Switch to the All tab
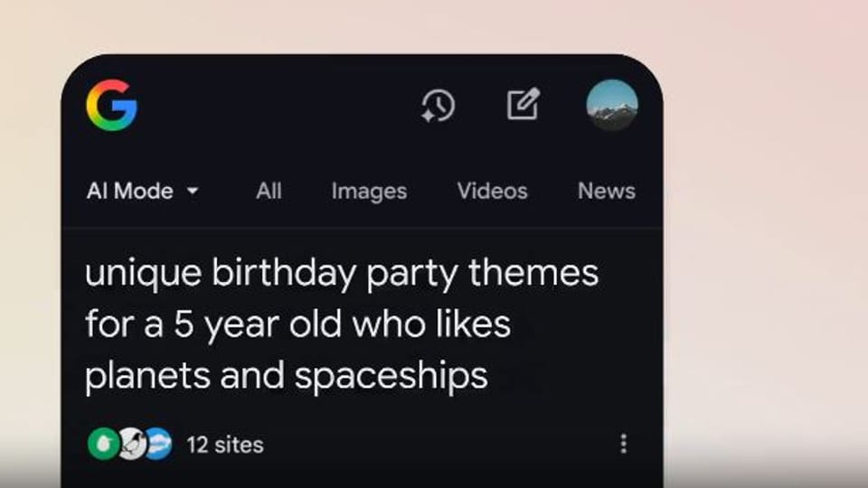 tap(269, 191)
